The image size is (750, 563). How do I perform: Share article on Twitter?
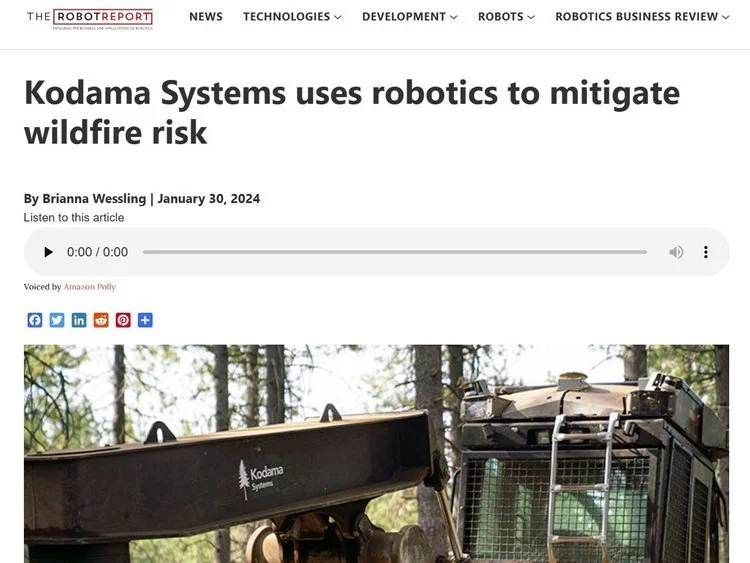point(57,320)
